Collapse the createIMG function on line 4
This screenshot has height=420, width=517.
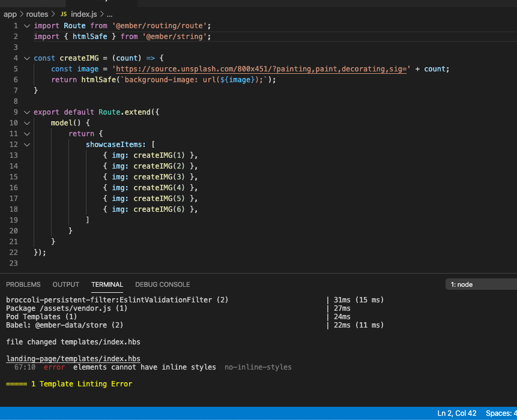[26, 58]
